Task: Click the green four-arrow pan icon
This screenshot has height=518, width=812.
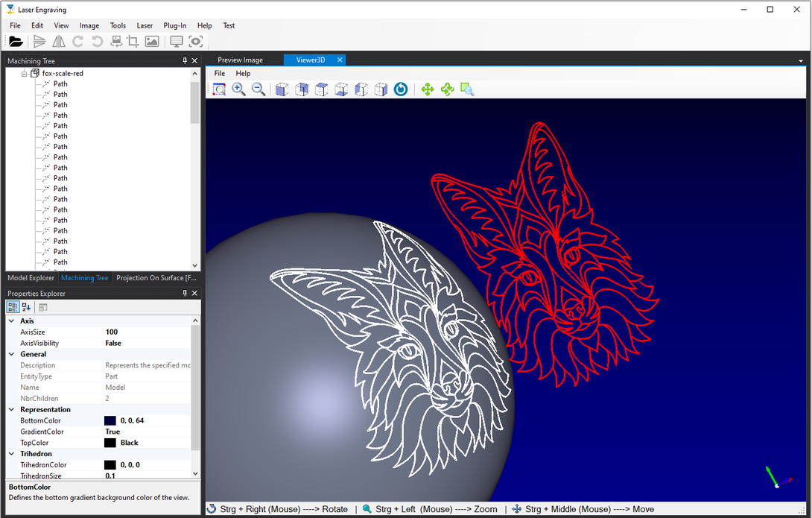Action: (427, 89)
